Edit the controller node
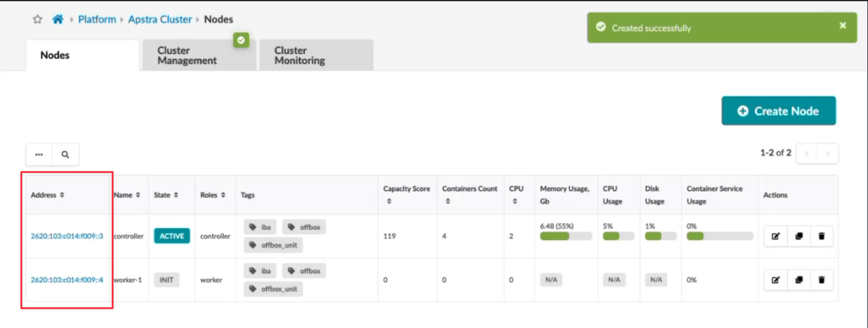 (775, 236)
